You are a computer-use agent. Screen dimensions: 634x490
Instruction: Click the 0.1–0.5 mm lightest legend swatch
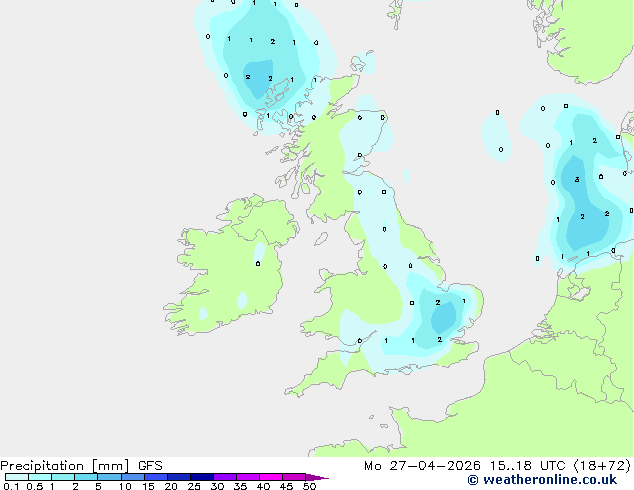[x=17, y=477]
